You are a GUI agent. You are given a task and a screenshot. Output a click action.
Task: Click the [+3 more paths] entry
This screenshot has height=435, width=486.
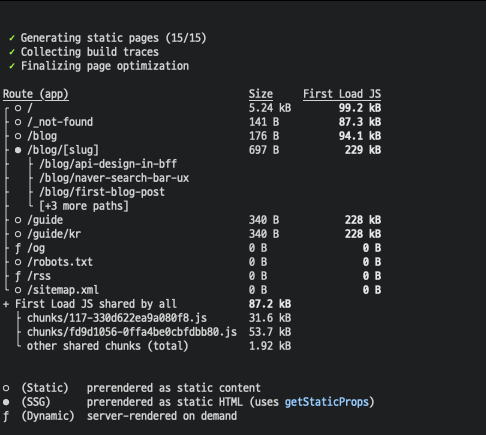84,206
